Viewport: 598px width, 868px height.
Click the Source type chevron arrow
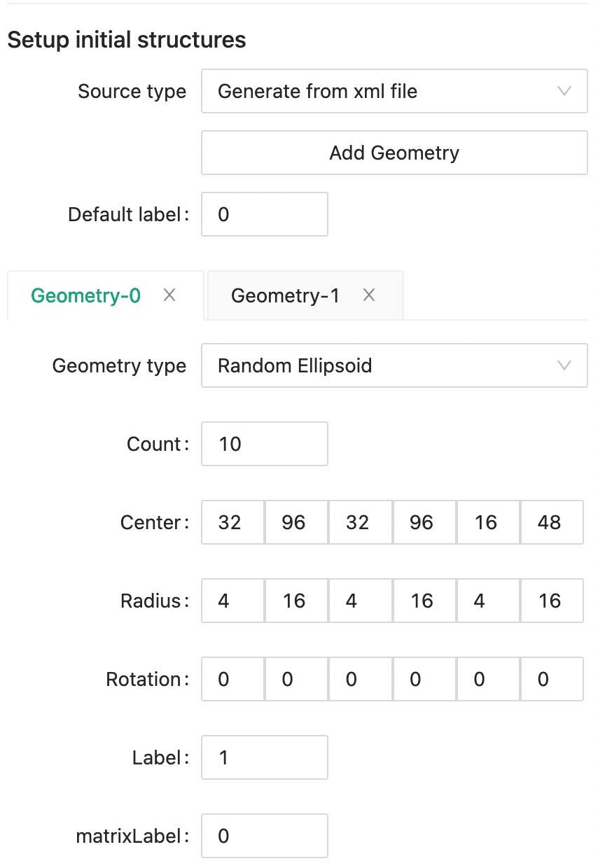coord(564,91)
